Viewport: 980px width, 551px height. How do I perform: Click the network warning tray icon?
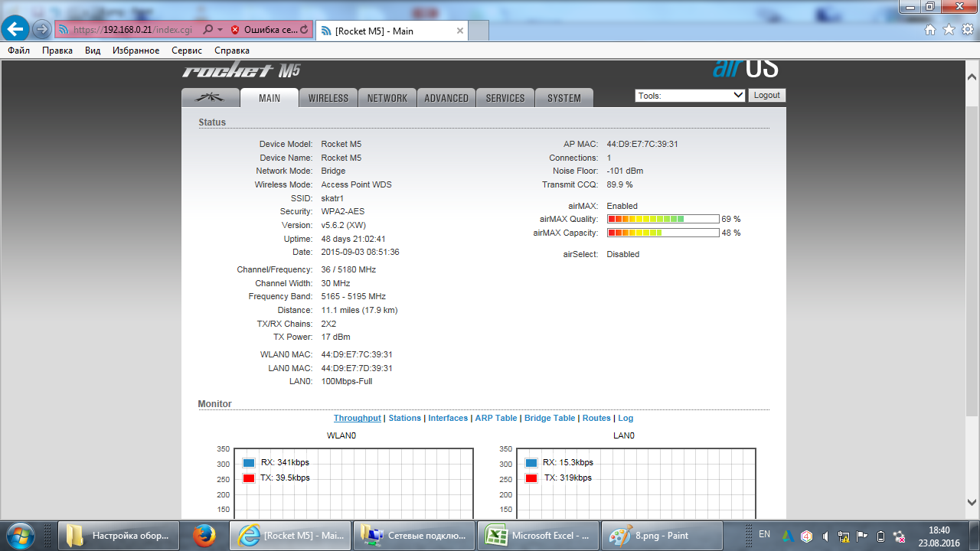point(843,536)
